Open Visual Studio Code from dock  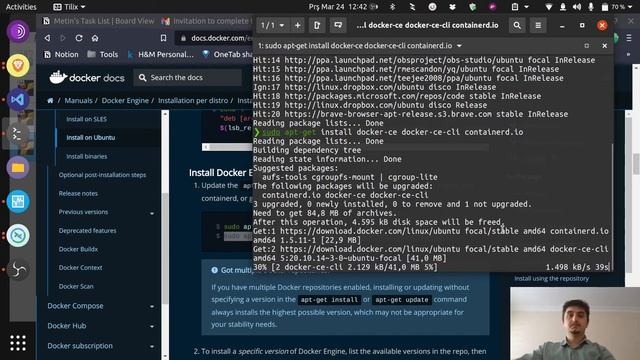pos(18,100)
